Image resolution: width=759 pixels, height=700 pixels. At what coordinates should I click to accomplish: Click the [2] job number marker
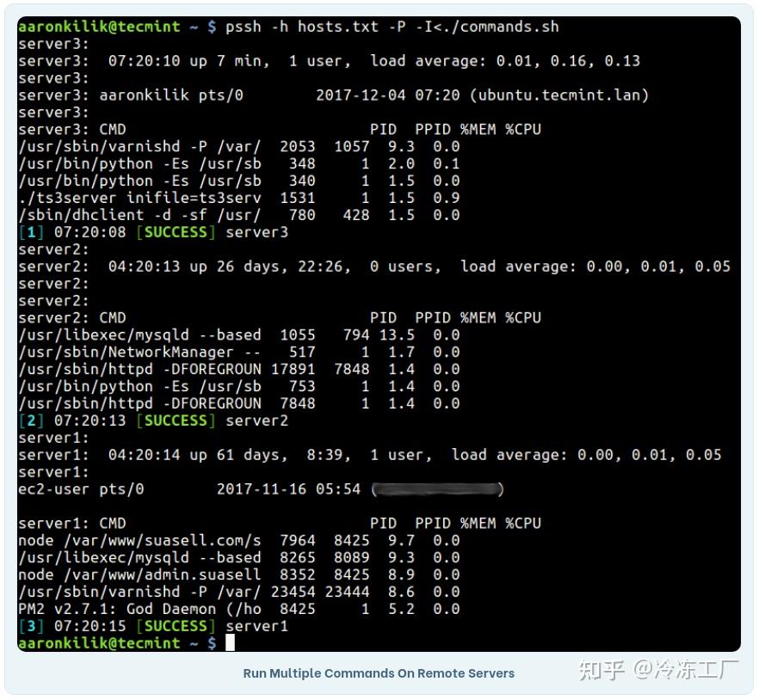point(31,421)
